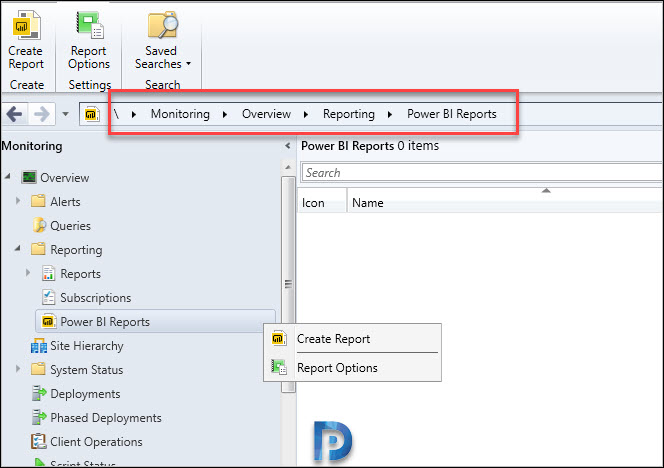Viewport: 664px width, 468px height.
Task: Select the Site Hierarchy node icon
Action: pos(39,346)
